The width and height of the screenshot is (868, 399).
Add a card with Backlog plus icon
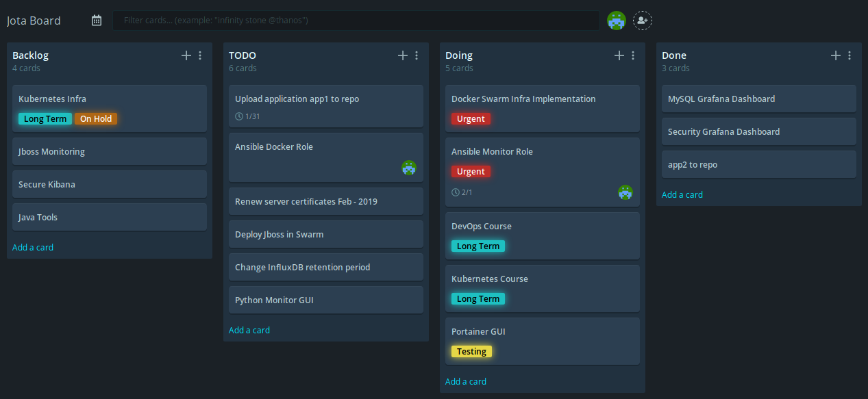(x=186, y=55)
